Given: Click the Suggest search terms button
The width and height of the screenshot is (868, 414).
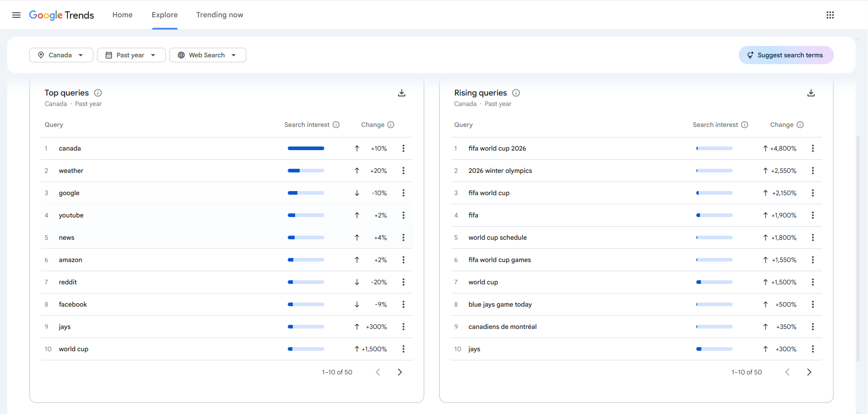Looking at the screenshot, I should click(786, 55).
